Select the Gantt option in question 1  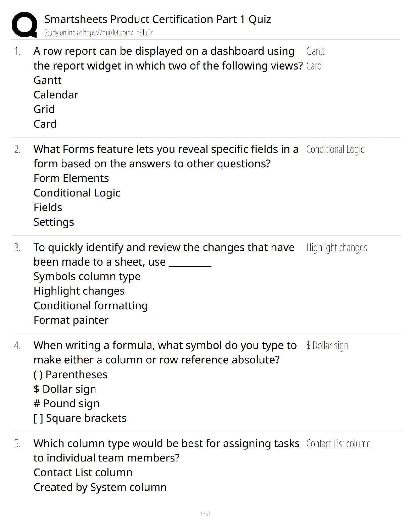tap(47, 80)
